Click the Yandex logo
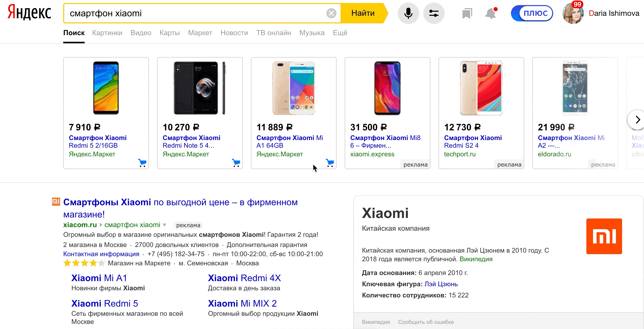Screen dimensions: 644x329 pyautogui.click(x=29, y=13)
